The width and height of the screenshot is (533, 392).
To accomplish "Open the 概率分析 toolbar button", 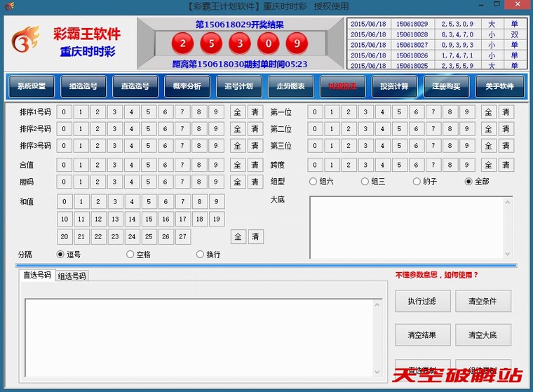I will click(187, 87).
